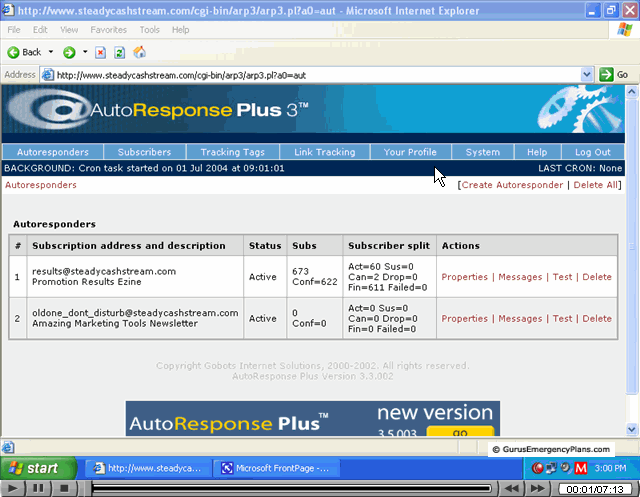The width and height of the screenshot is (640, 497).
Task: Click the status bar page icon
Action: pos(8,448)
